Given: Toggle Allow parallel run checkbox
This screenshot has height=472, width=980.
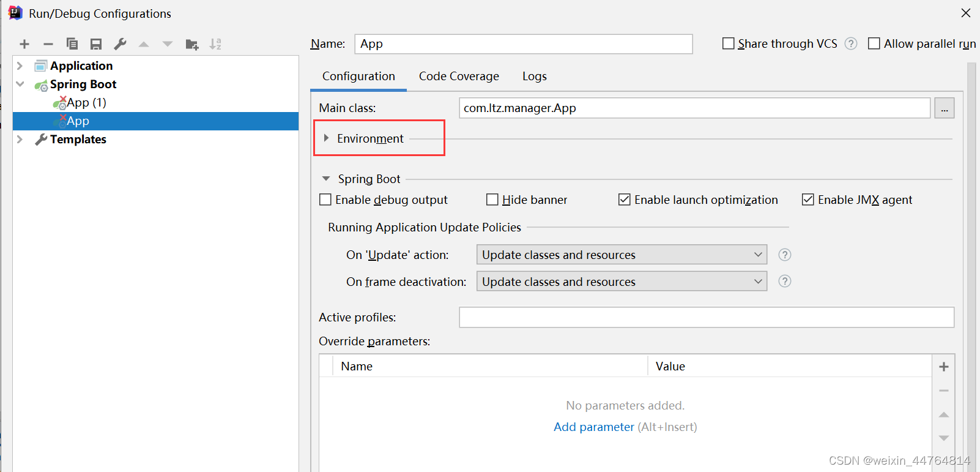Looking at the screenshot, I should [x=874, y=43].
